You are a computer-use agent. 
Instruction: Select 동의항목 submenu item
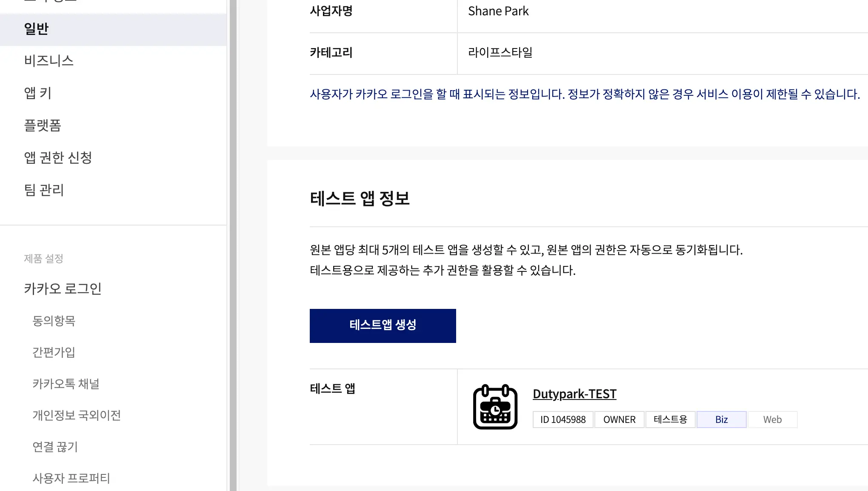[x=54, y=321]
